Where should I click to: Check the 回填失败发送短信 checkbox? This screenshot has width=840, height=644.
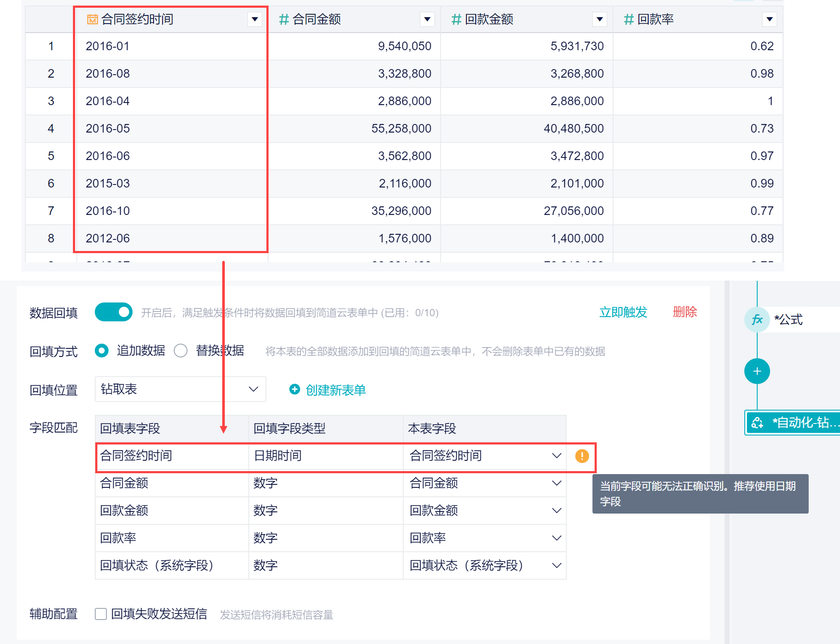(x=101, y=614)
